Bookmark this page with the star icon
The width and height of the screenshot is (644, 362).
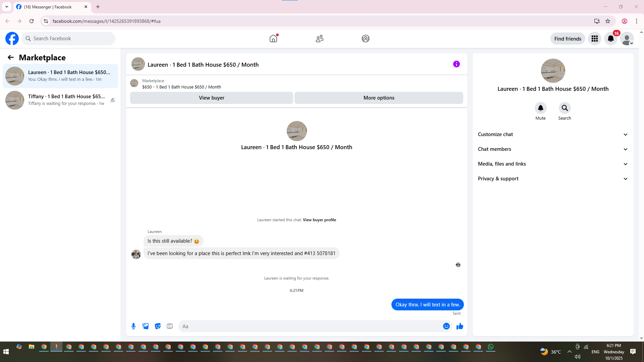coord(608,21)
